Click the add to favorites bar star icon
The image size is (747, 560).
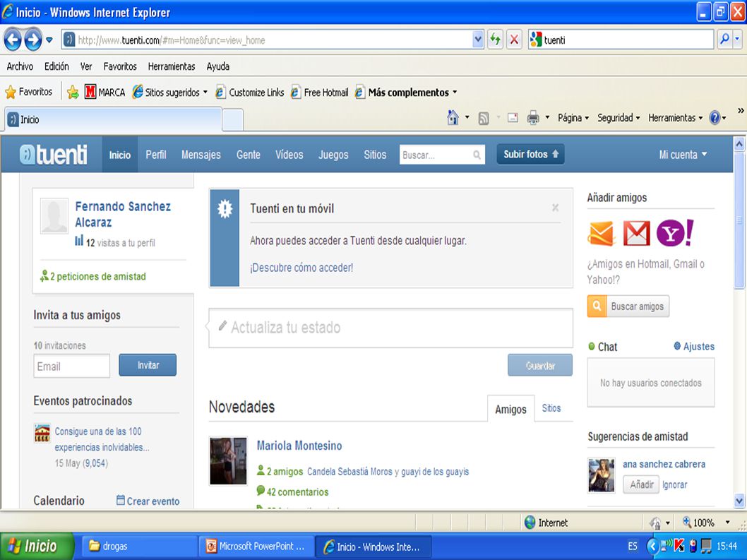[73, 92]
